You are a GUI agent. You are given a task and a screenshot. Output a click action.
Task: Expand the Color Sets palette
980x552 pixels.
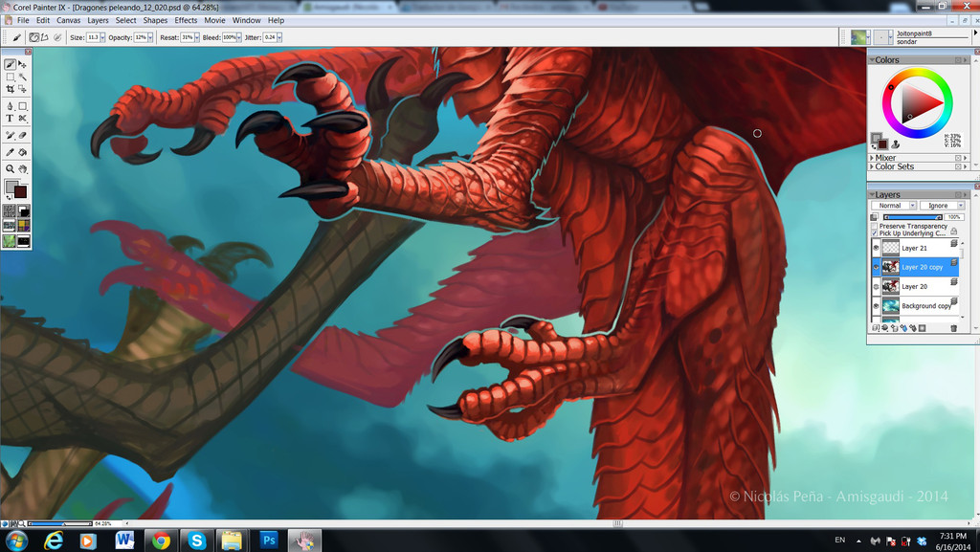(872, 166)
